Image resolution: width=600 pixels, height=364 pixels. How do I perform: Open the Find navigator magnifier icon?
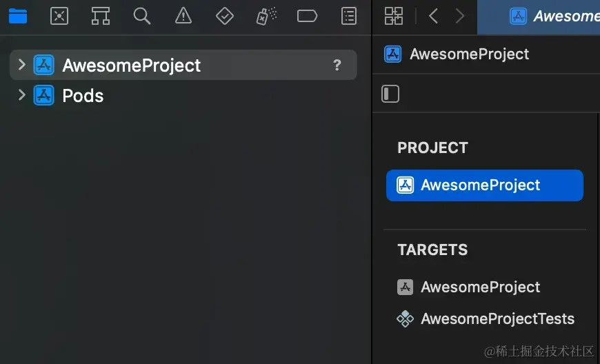click(142, 16)
